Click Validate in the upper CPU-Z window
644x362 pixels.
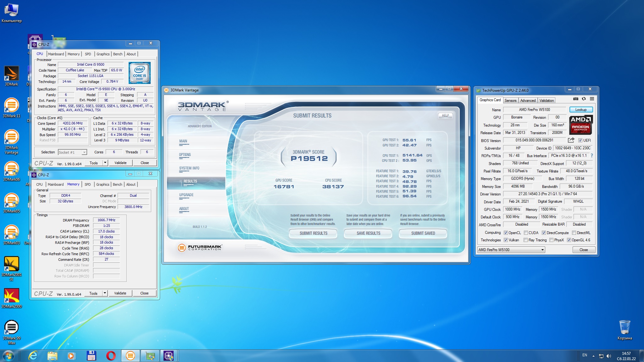120,163
